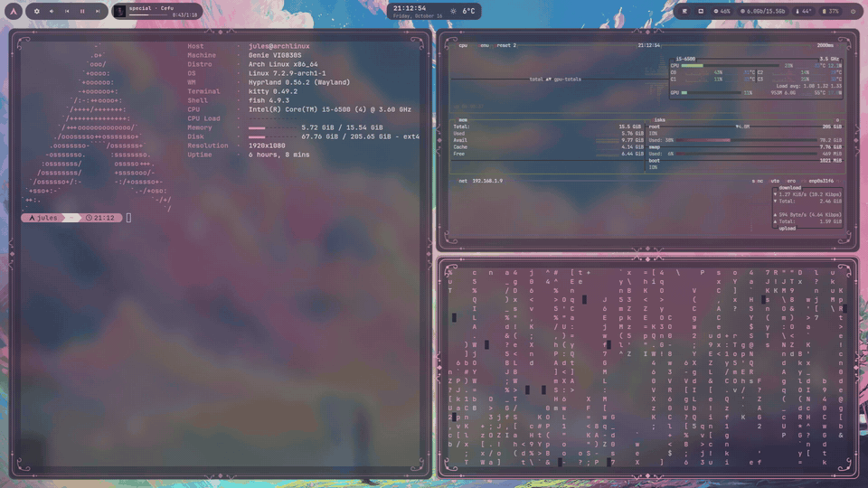Click 'jules@archlinux' host line in fetch terminal
The height and width of the screenshot is (488, 868).
tap(279, 46)
